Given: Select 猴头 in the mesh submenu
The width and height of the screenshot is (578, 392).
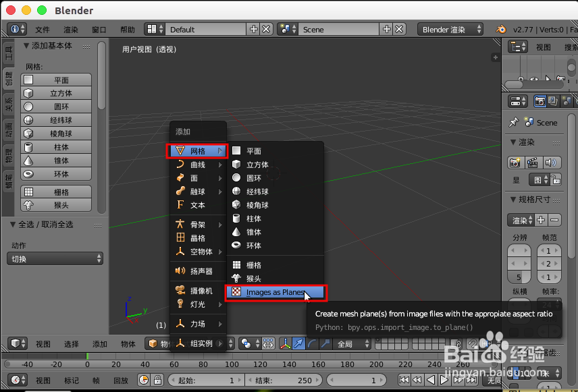Looking at the screenshot, I should pos(275,279).
